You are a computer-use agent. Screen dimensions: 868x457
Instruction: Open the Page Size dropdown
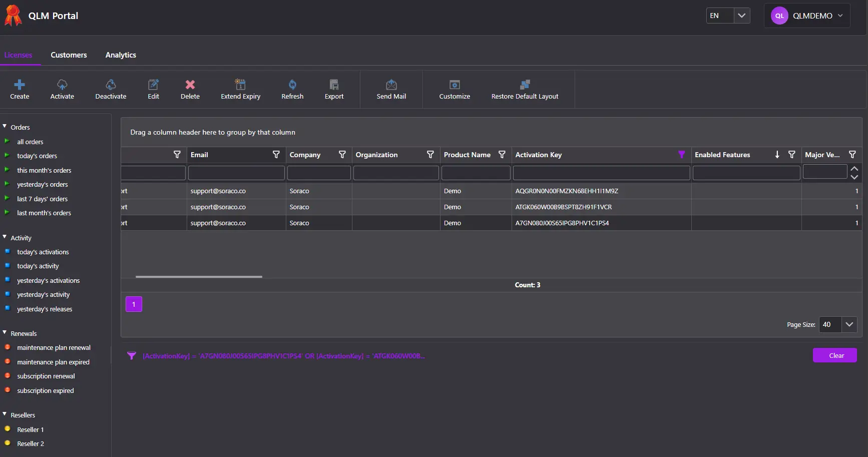pos(849,324)
